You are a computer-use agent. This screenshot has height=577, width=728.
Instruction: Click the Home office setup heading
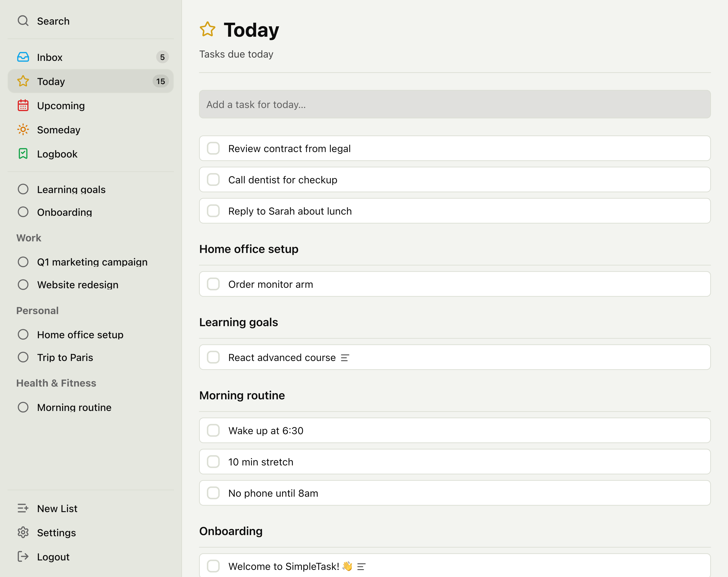249,249
